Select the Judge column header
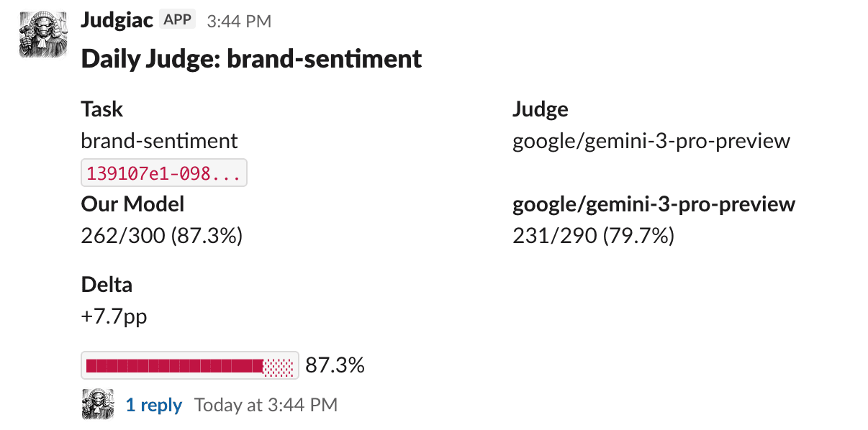Image resolution: width=868 pixels, height=430 pixels. point(541,109)
